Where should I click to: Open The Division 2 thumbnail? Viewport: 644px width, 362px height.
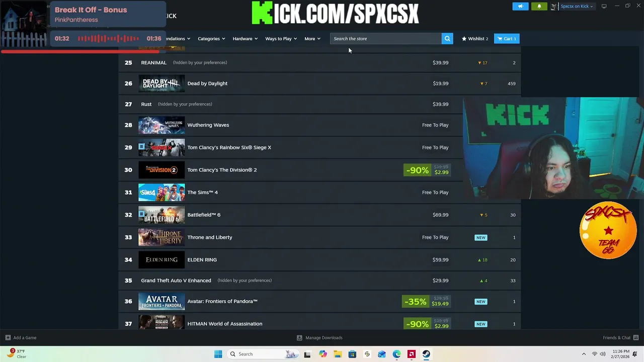(x=162, y=170)
